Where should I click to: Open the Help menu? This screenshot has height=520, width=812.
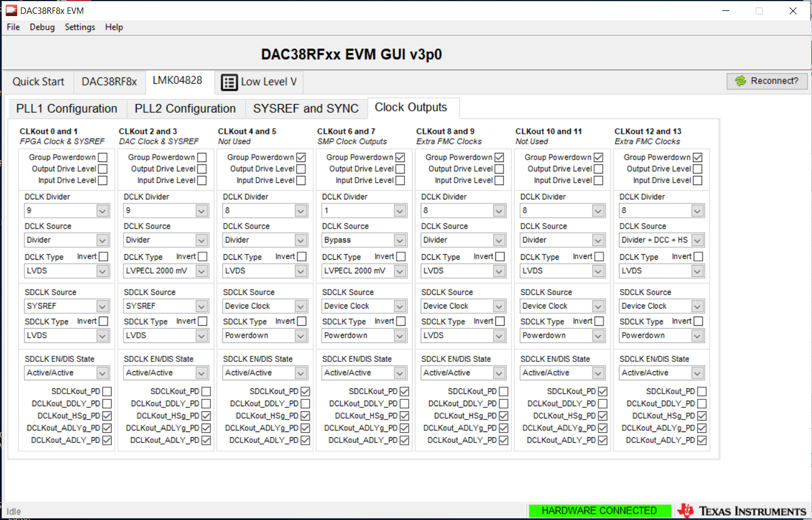coord(114,27)
